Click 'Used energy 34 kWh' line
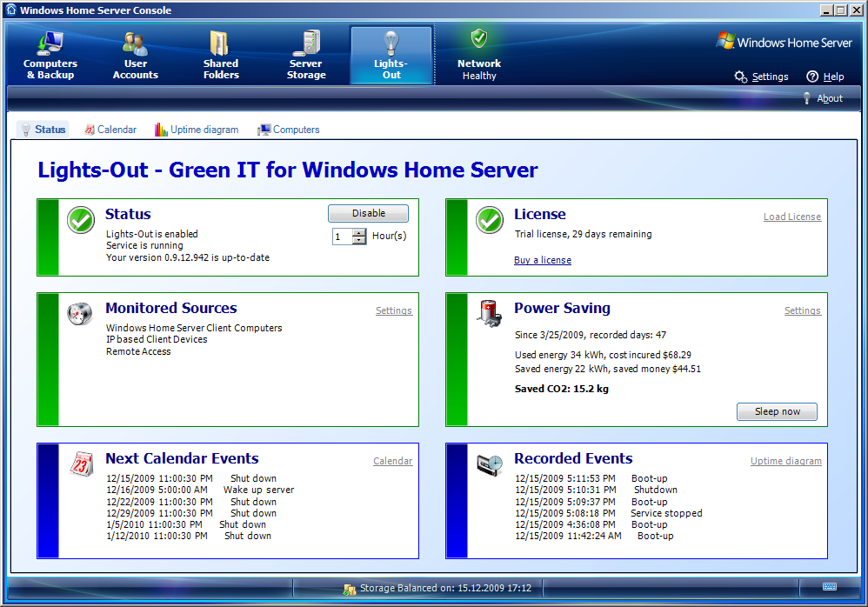This screenshot has height=607, width=868. (x=603, y=355)
